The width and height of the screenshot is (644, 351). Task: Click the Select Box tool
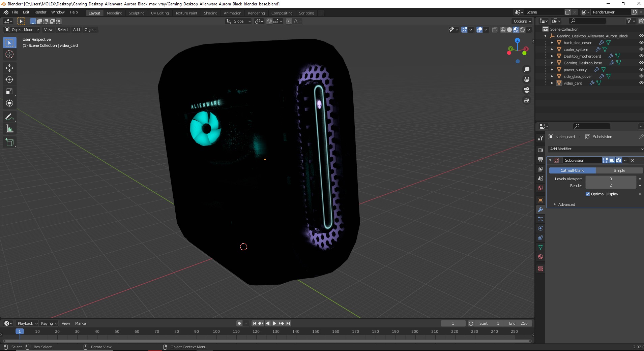click(x=9, y=42)
